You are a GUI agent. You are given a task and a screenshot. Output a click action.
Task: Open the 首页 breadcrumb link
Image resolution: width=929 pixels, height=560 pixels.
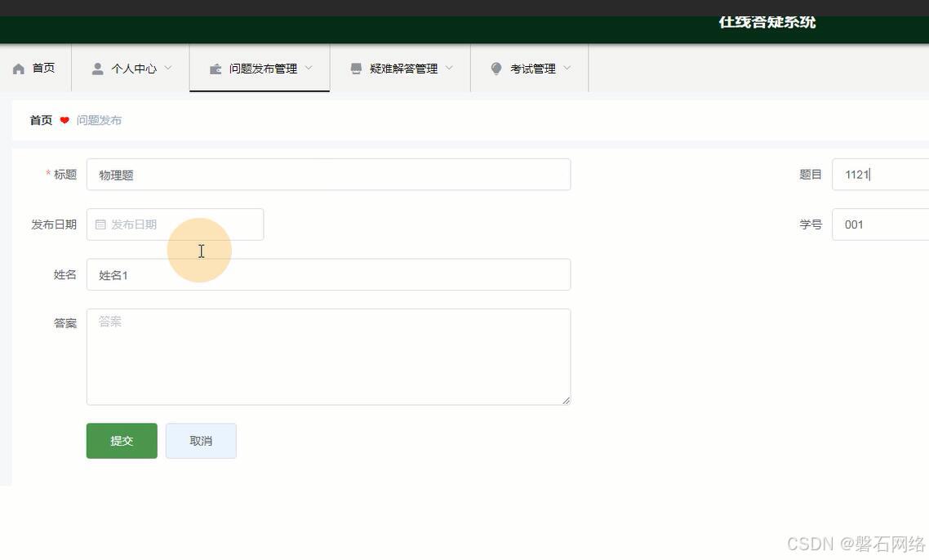coord(40,119)
